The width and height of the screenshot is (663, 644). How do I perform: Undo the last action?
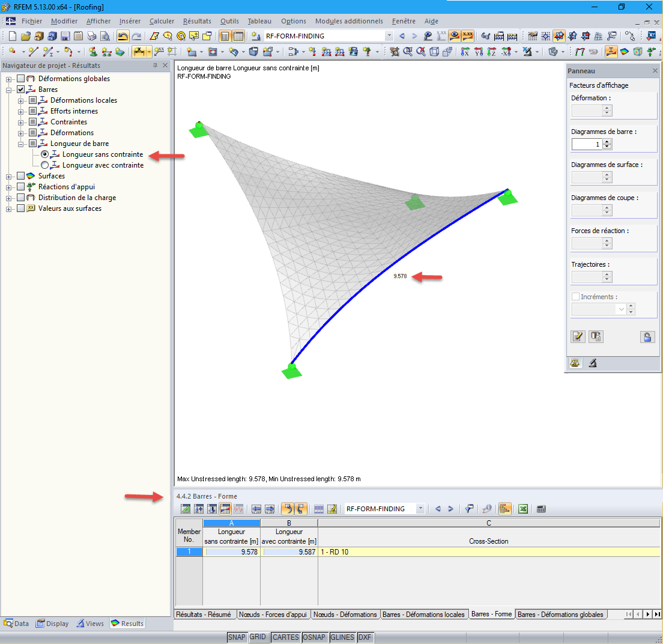(123, 36)
